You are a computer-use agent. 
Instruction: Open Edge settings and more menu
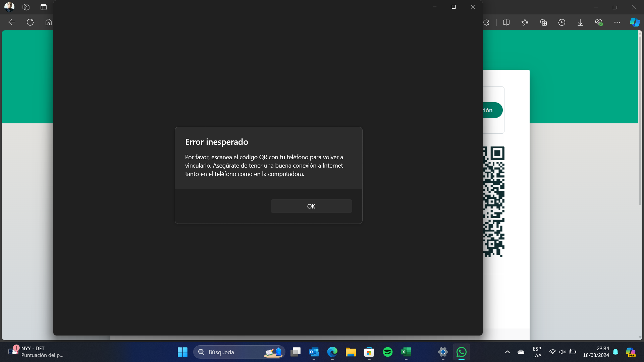coord(617,22)
